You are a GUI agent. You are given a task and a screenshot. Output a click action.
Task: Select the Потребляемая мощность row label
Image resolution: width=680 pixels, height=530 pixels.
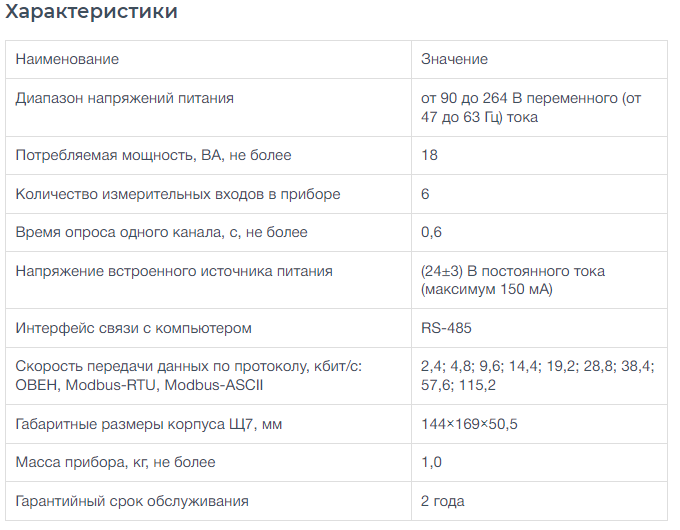[x=154, y=155]
